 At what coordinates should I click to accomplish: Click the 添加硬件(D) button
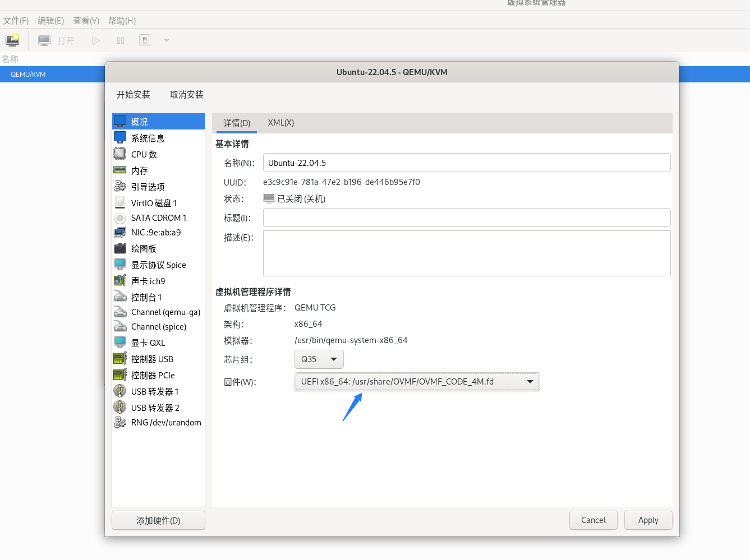point(158,520)
